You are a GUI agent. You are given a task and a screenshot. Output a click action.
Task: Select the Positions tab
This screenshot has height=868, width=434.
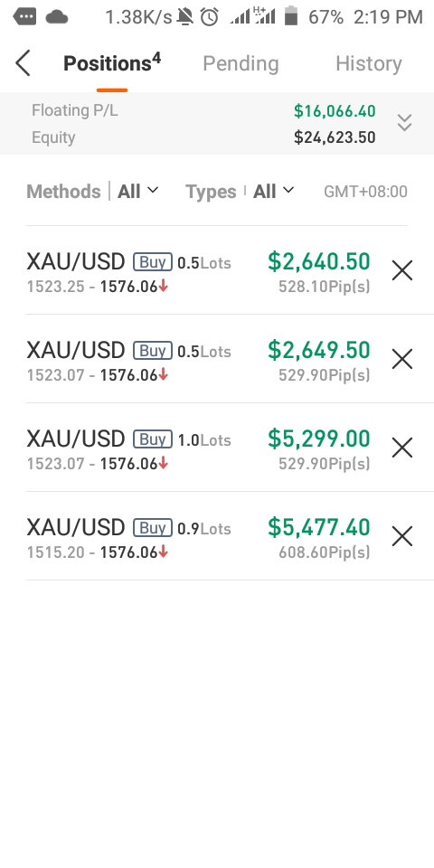tap(112, 63)
